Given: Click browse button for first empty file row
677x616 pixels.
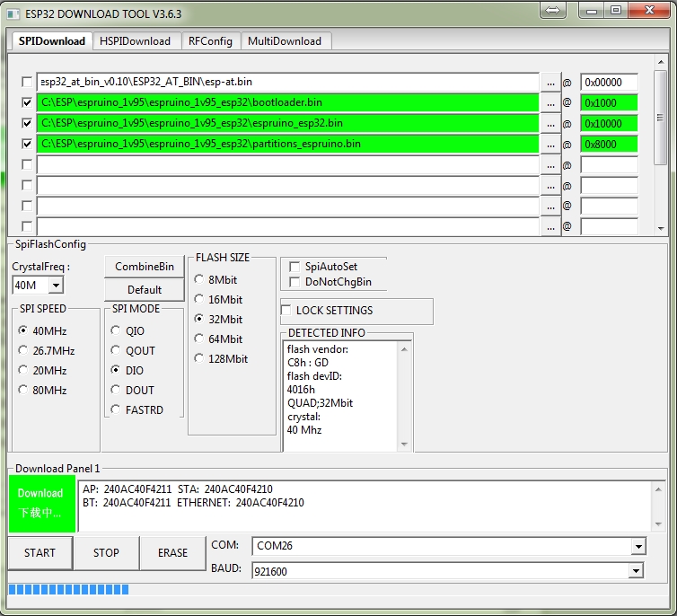Looking at the screenshot, I should tap(550, 164).
